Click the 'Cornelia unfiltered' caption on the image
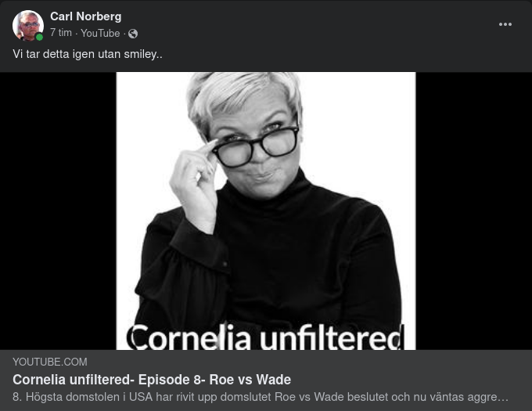532x411 pixels. tap(266, 337)
